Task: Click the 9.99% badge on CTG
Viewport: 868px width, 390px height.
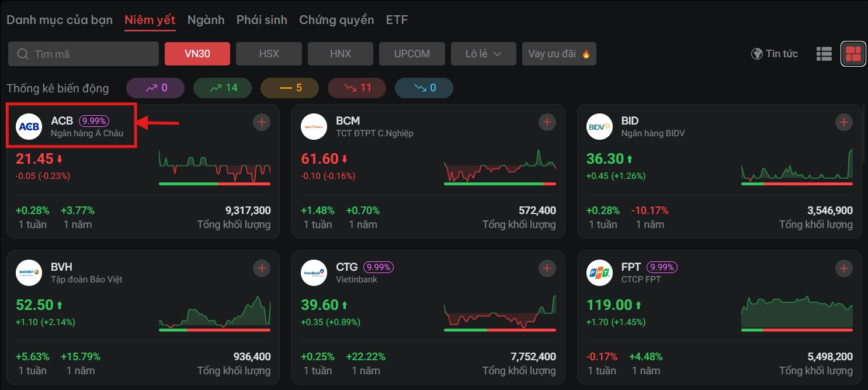Action: pyautogui.click(x=379, y=267)
